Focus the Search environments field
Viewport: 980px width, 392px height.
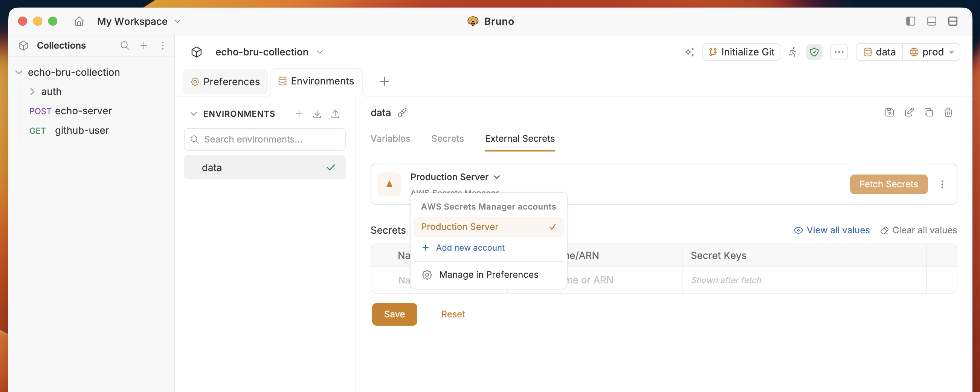(265, 139)
